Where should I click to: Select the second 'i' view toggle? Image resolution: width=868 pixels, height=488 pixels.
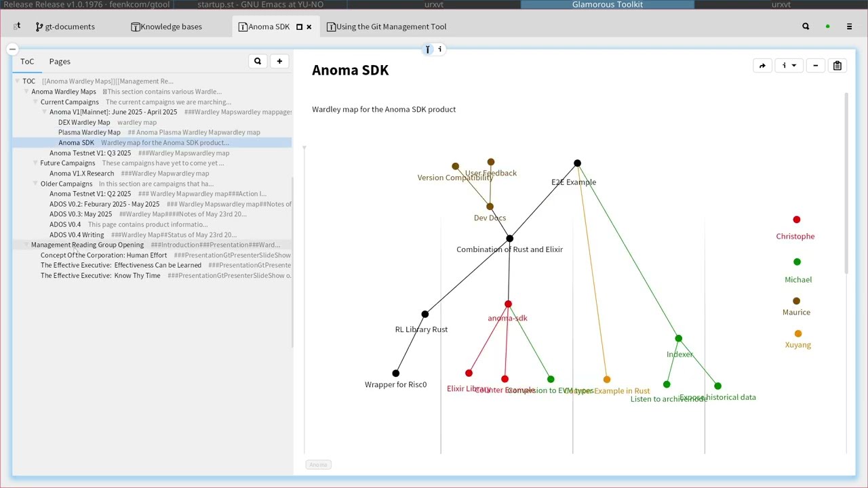[x=439, y=49]
